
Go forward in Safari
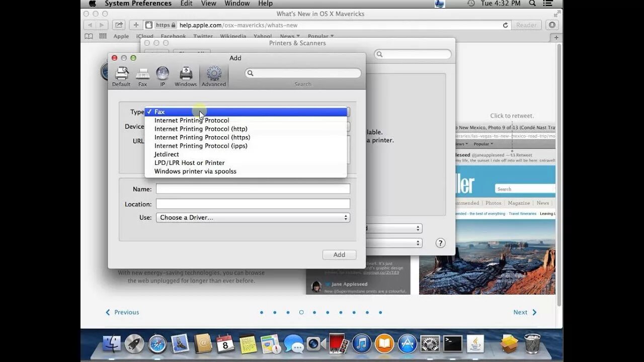coord(102,25)
